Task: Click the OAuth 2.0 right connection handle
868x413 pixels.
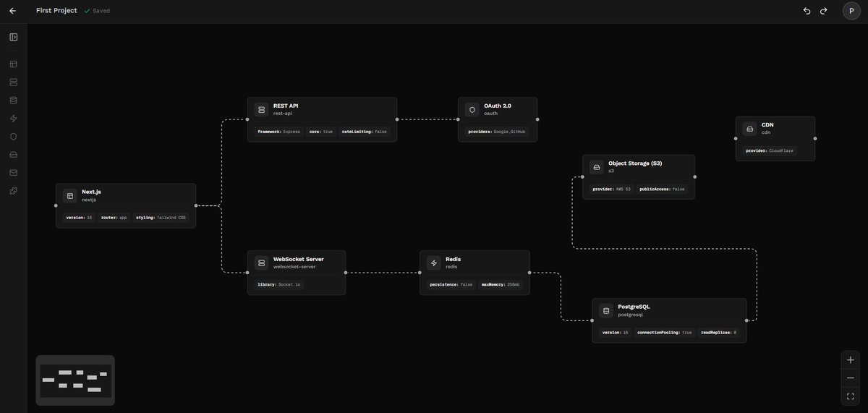Action: tap(537, 119)
